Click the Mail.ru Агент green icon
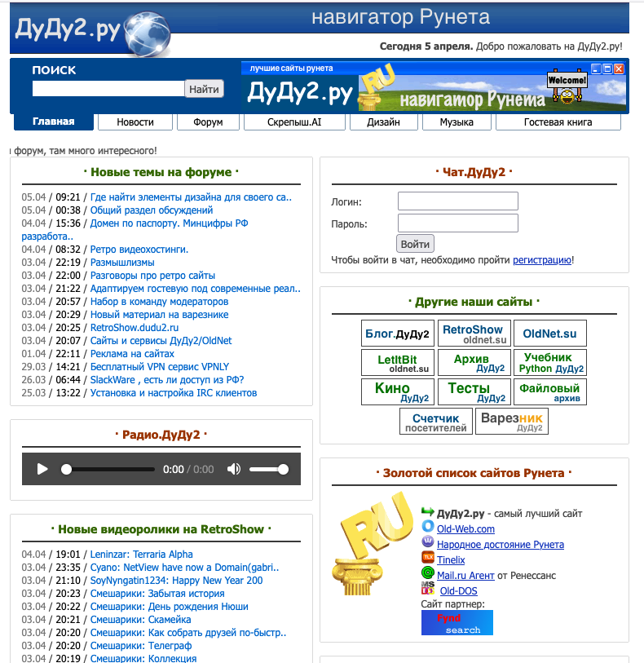 point(428,574)
